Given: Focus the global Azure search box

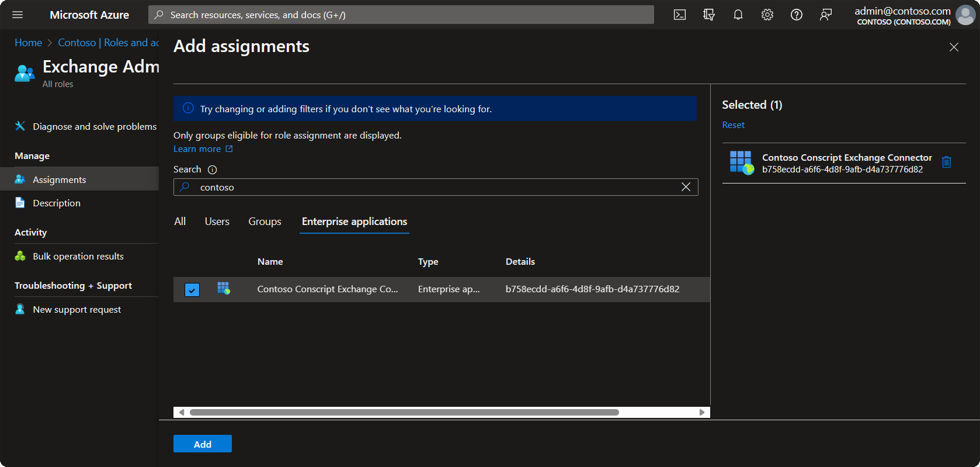Looking at the screenshot, I should [401, 15].
